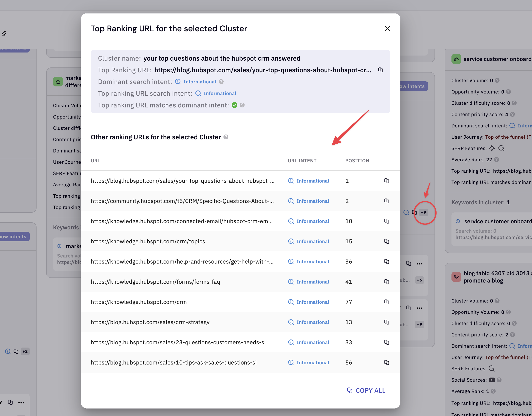
Task: Expand the +6 additional URLs badge
Action: [x=419, y=280]
